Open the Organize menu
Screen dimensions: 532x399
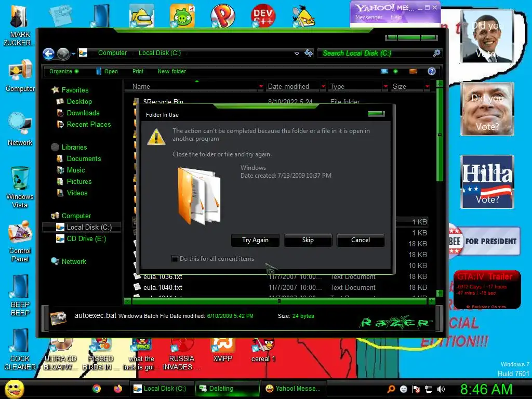coord(64,71)
